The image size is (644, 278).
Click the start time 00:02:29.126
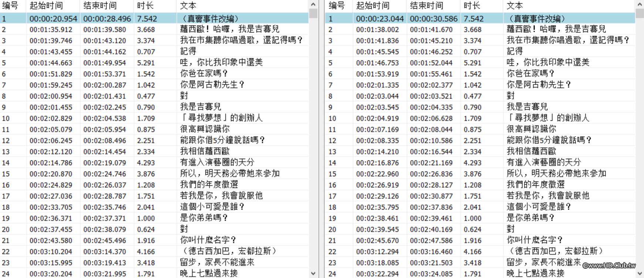(378, 196)
